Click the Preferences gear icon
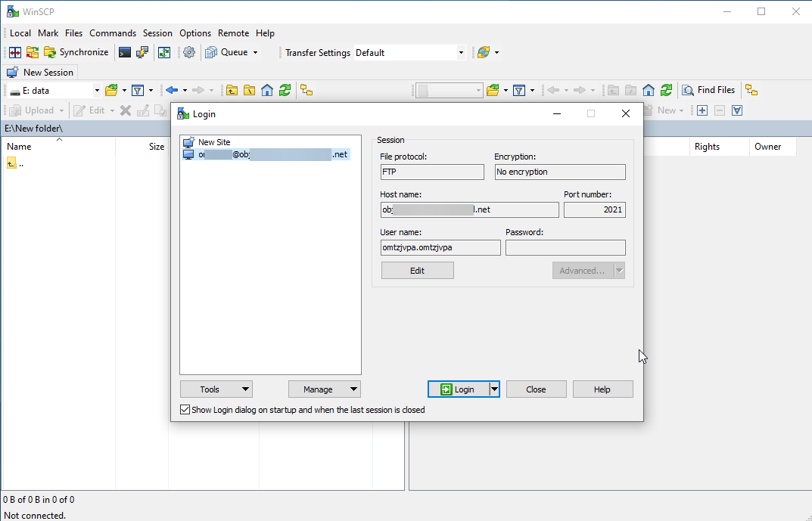This screenshot has height=521, width=812. click(x=189, y=52)
